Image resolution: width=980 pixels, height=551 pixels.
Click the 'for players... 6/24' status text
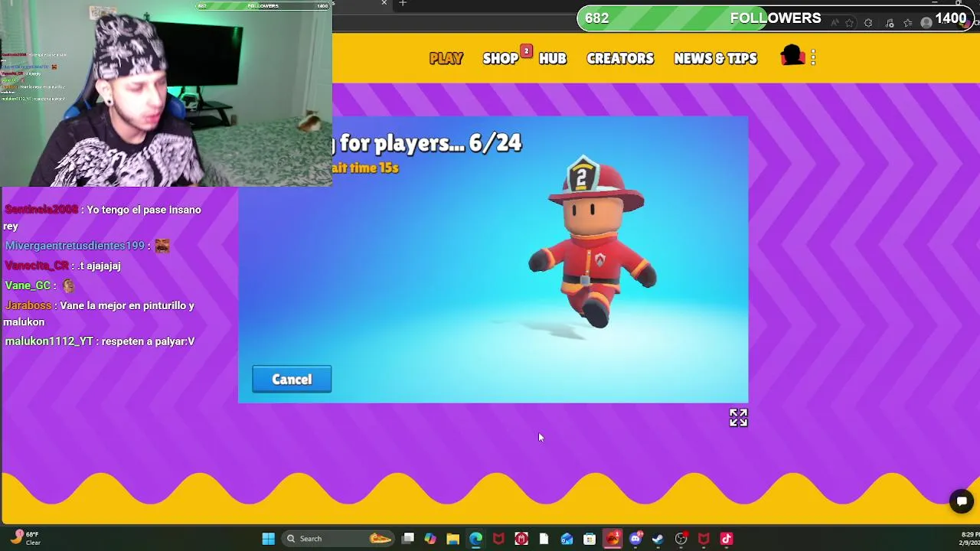coord(430,143)
